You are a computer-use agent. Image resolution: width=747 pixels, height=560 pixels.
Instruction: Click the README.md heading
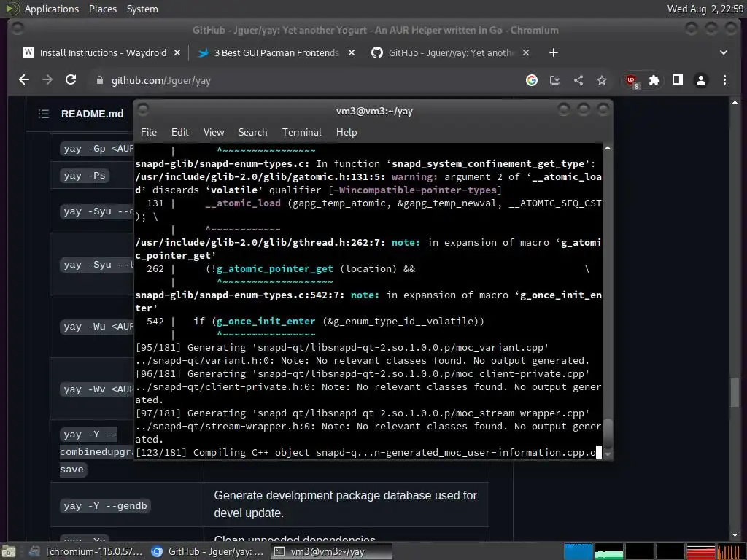[x=92, y=113]
